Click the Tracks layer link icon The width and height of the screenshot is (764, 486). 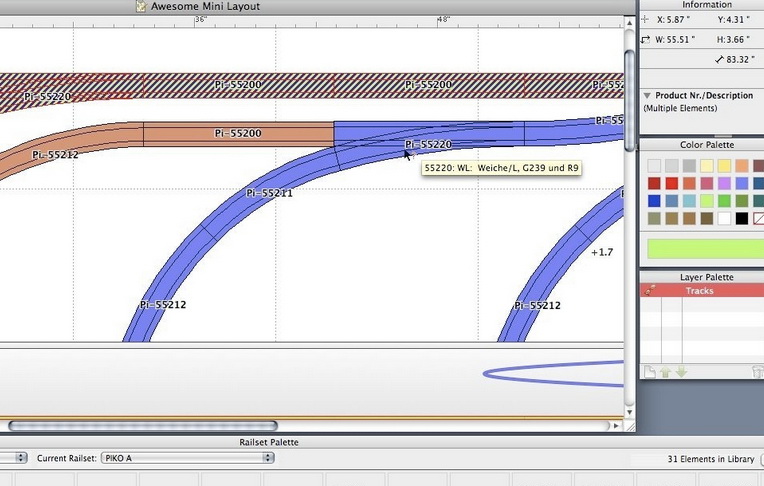tap(650, 291)
